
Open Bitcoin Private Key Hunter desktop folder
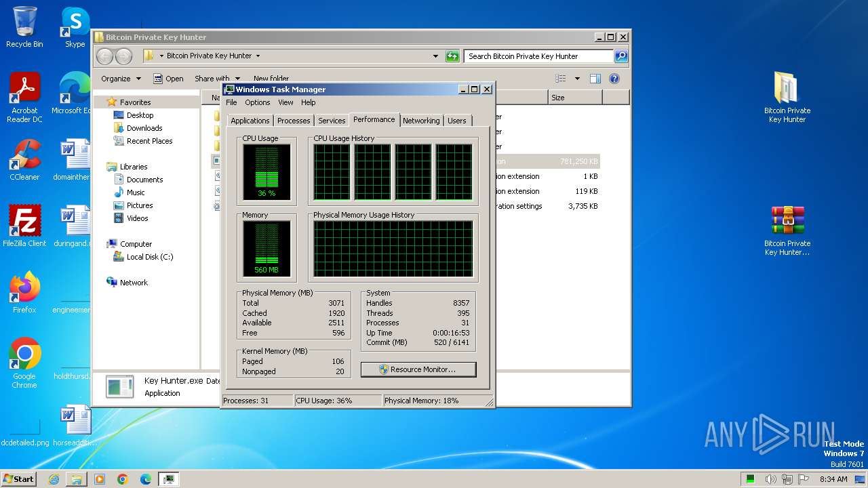[787, 98]
